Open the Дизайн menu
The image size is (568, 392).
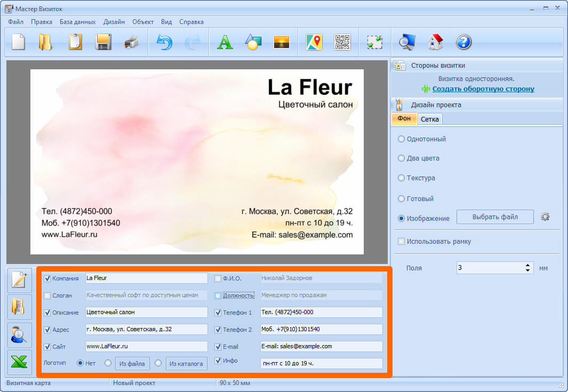coord(114,22)
